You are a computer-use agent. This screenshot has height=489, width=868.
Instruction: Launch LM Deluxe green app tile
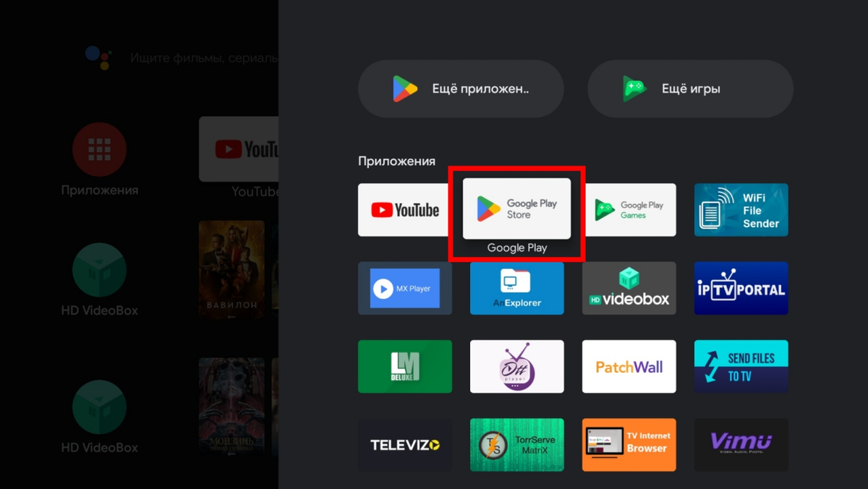[x=404, y=366]
